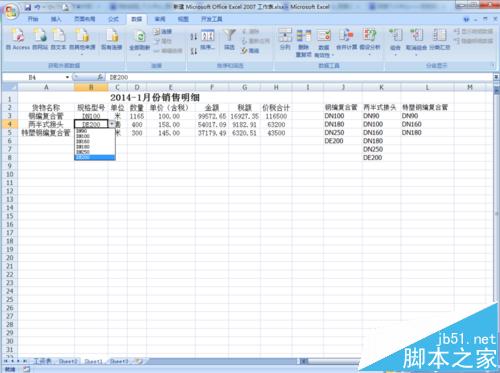Choose highlighted DE200 in dropdown list
500x373 pixels.
pyautogui.click(x=95, y=157)
